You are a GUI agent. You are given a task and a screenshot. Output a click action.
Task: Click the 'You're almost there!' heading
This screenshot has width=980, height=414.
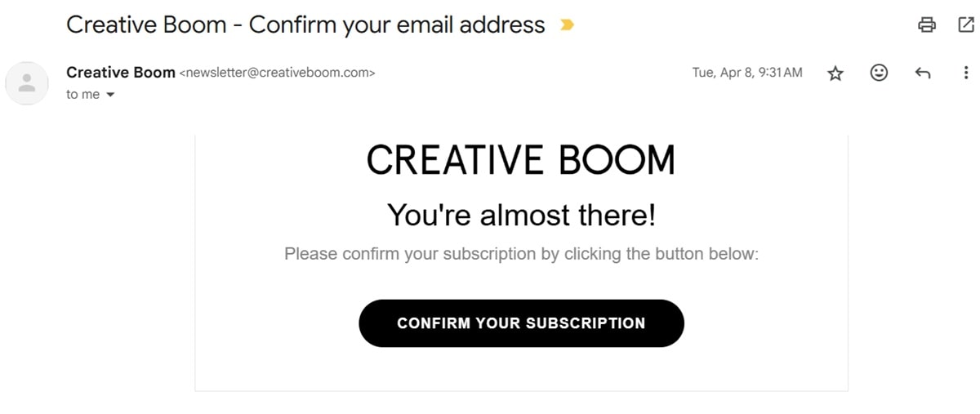tap(521, 216)
